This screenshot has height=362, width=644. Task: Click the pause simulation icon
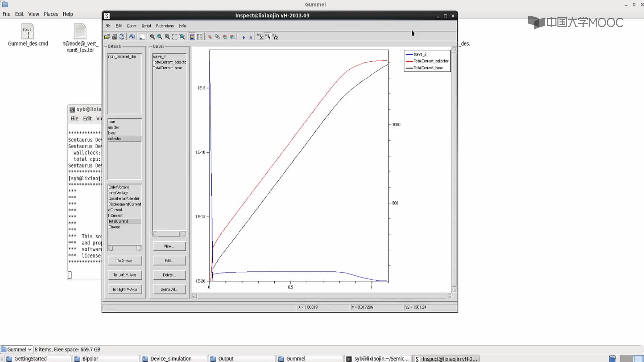[251, 37]
